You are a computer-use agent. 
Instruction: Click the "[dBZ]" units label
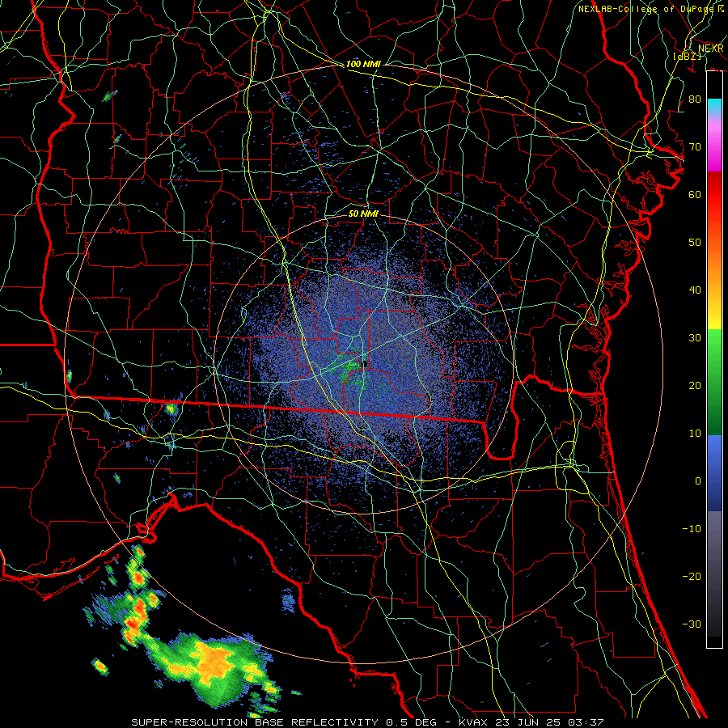coord(687,56)
